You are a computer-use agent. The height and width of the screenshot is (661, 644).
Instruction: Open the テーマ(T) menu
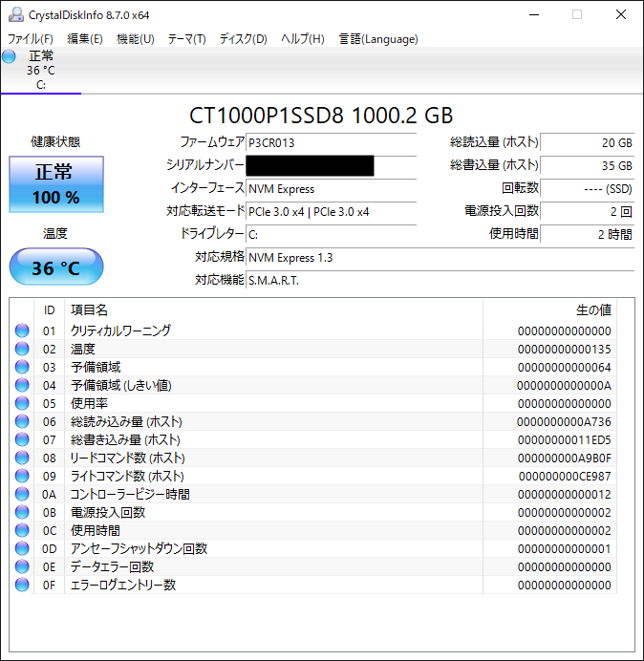tap(187, 39)
